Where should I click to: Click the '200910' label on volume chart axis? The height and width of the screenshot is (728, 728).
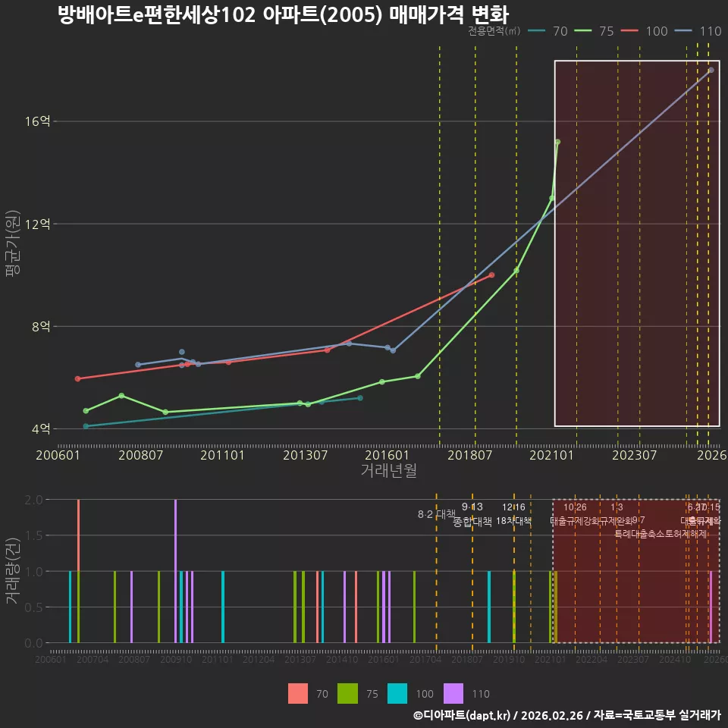tap(176, 659)
